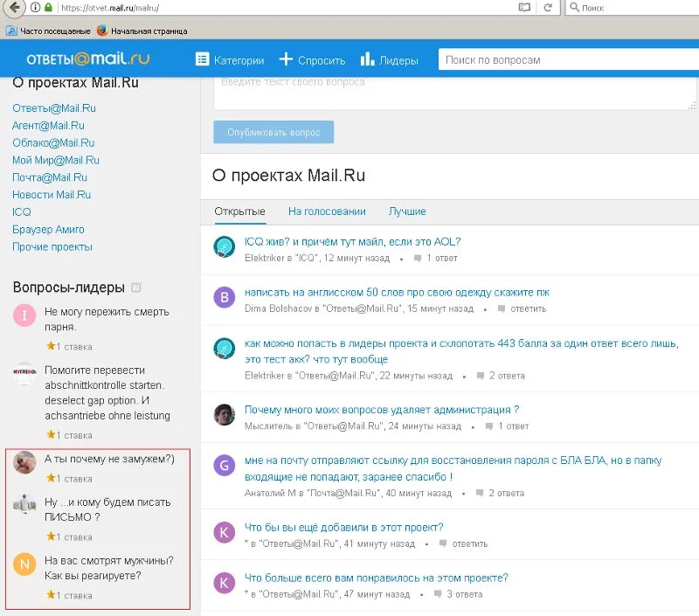This screenshot has width=699, height=616.
Task: Open the Спросить menu item
Action: click(312, 59)
